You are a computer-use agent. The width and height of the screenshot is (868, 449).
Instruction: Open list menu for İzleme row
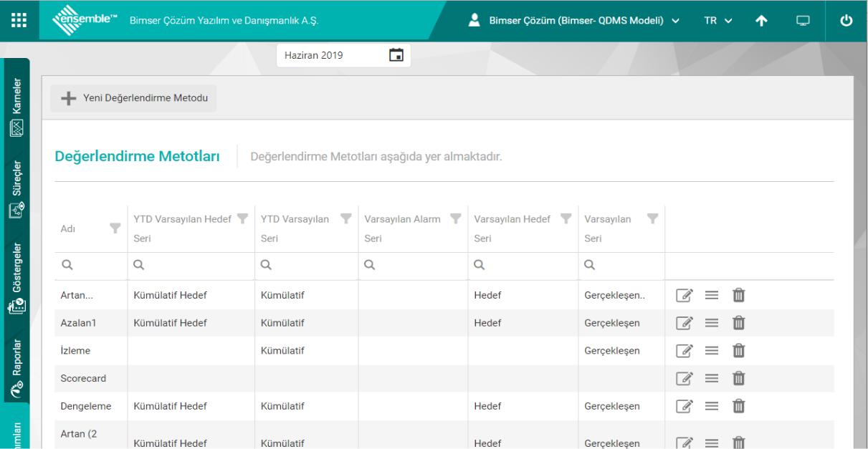tap(710, 351)
